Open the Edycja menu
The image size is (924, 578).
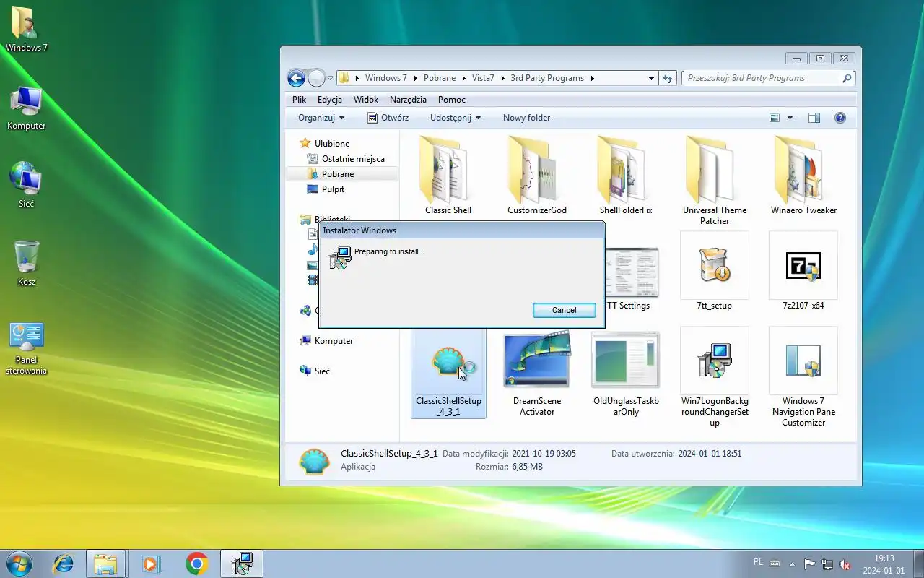pos(330,100)
